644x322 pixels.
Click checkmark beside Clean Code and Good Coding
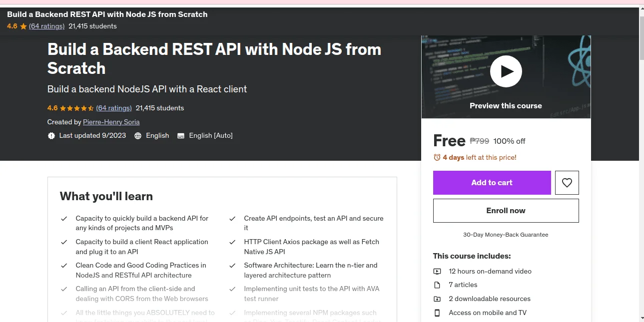coord(64,266)
